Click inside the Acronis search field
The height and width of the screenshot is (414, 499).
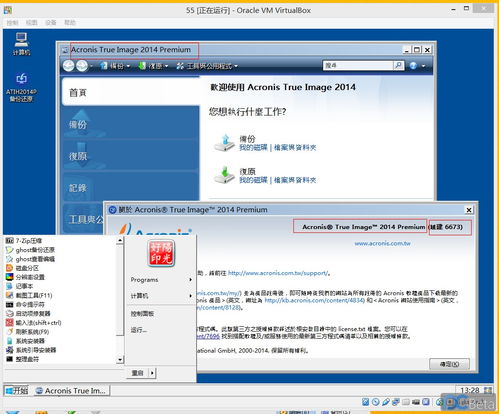(x=358, y=65)
